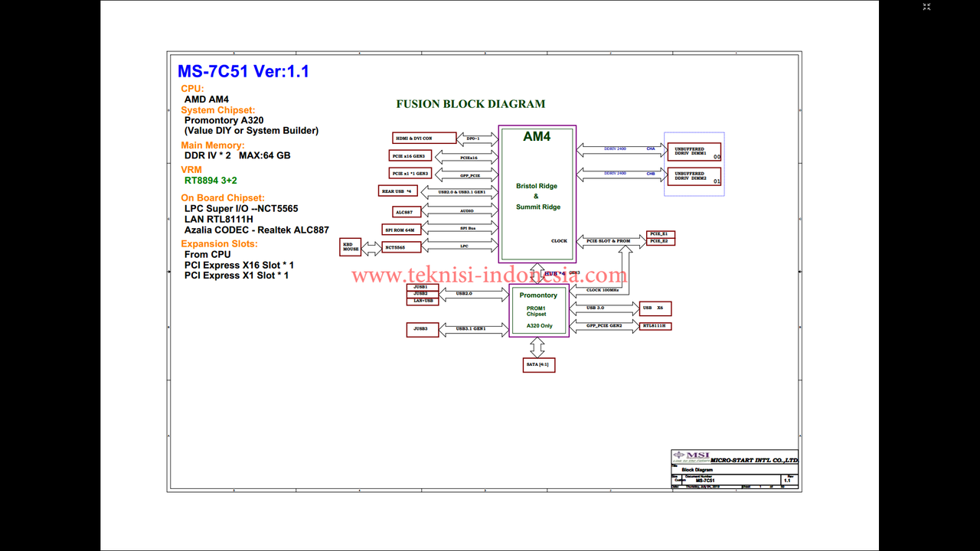Select "DDR IV * 2 MAX:64 GB" line
980x551 pixels.
pyautogui.click(x=237, y=155)
